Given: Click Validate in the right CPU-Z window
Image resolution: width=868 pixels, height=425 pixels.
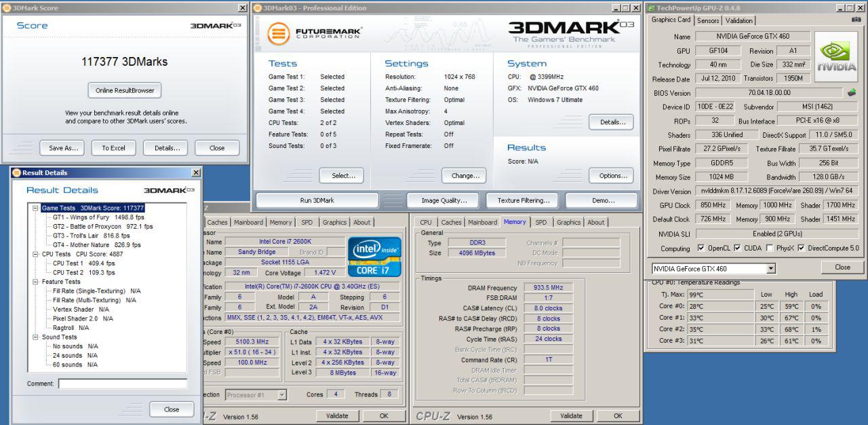Looking at the screenshot, I should (571, 415).
